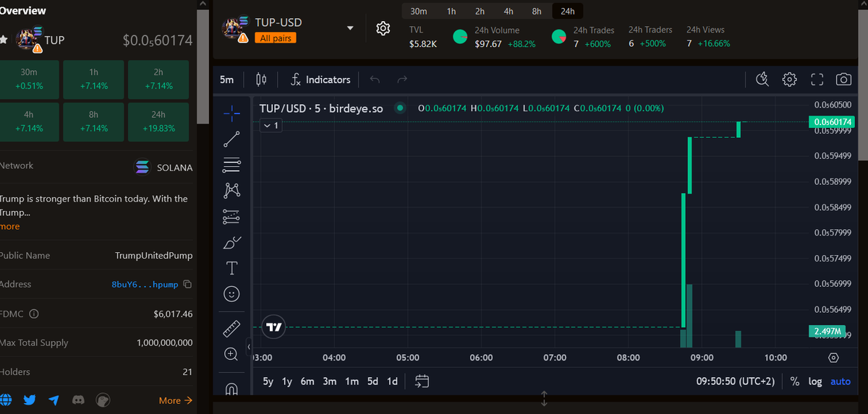Screen dimensions: 868x414
Task: Open the token Discord link
Action: coord(79,400)
